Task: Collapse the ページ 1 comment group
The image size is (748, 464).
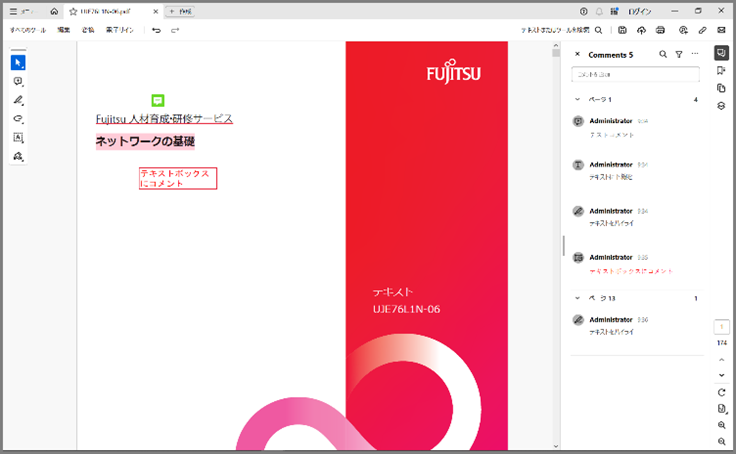Action: click(x=577, y=100)
